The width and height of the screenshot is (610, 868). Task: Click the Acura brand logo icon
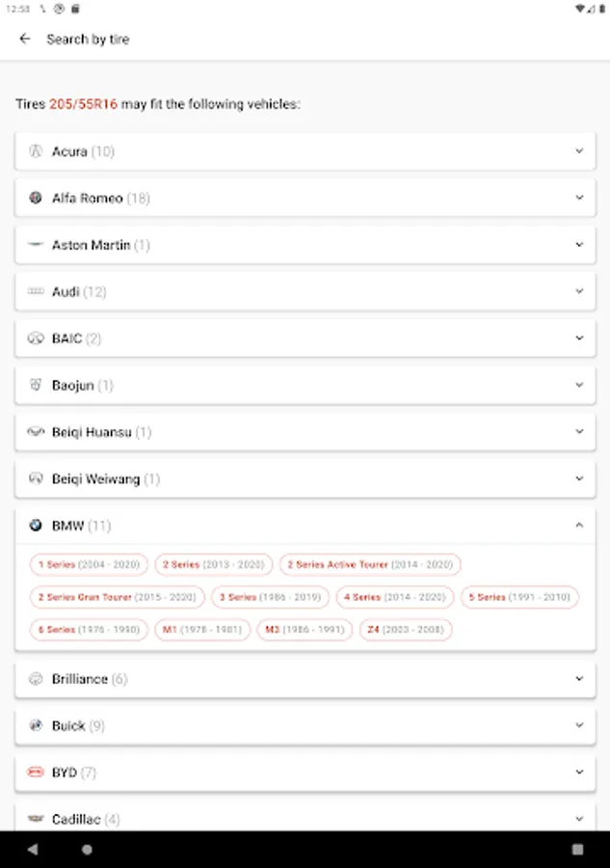36,151
